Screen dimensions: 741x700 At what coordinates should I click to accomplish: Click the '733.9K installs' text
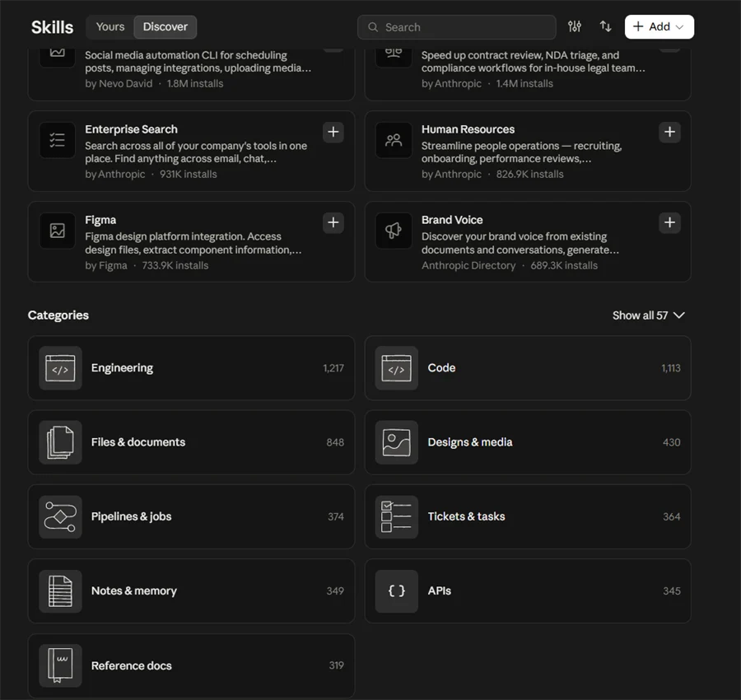click(175, 266)
